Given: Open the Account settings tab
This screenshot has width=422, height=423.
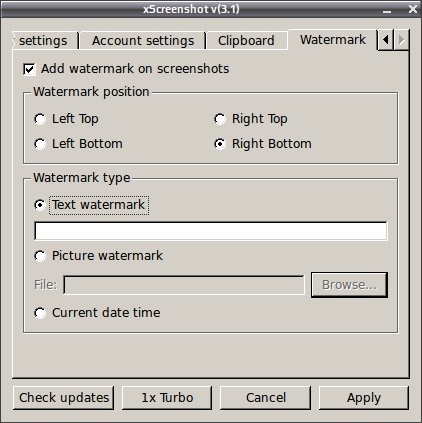Looking at the screenshot, I should pos(143,41).
